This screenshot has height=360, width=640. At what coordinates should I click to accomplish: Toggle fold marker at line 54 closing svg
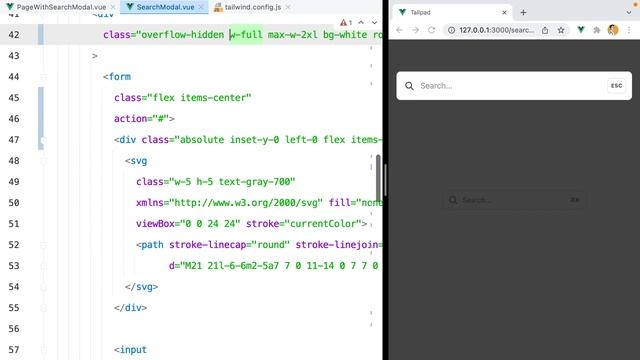point(44,287)
